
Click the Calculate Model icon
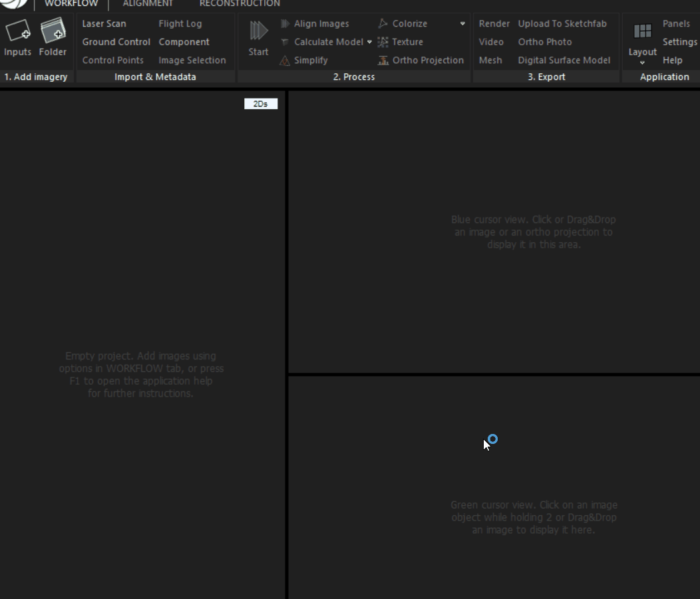pos(285,42)
